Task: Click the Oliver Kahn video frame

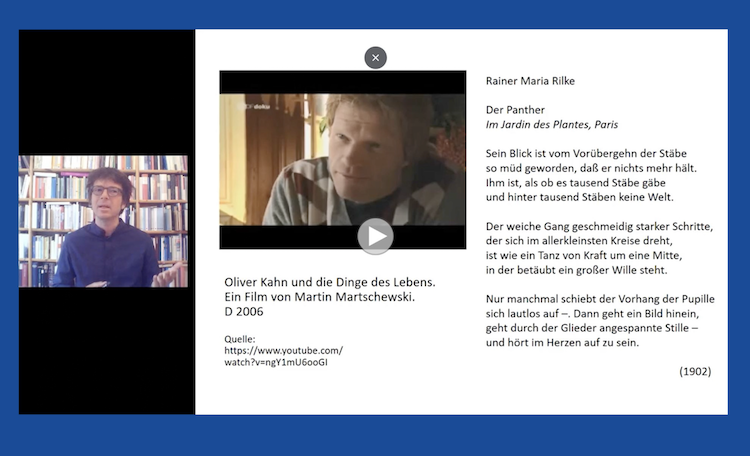Action: pos(342,160)
